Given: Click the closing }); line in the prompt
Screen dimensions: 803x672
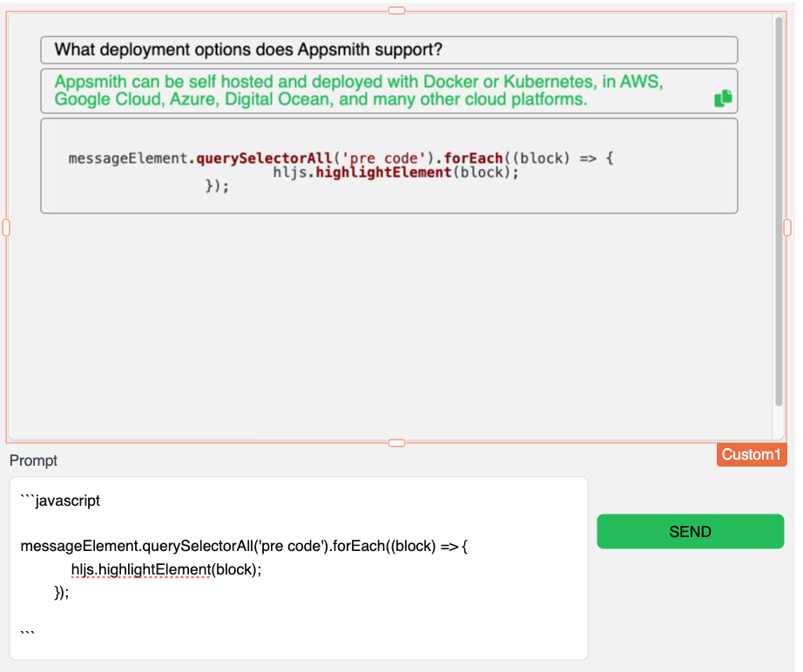Looking at the screenshot, I should pyautogui.click(x=61, y=592).
